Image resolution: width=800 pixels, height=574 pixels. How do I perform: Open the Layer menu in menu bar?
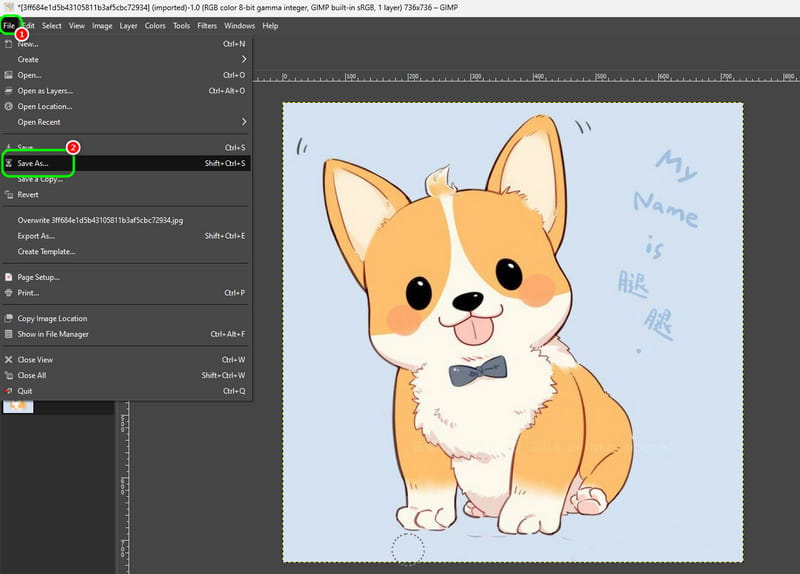click(128, 25)
